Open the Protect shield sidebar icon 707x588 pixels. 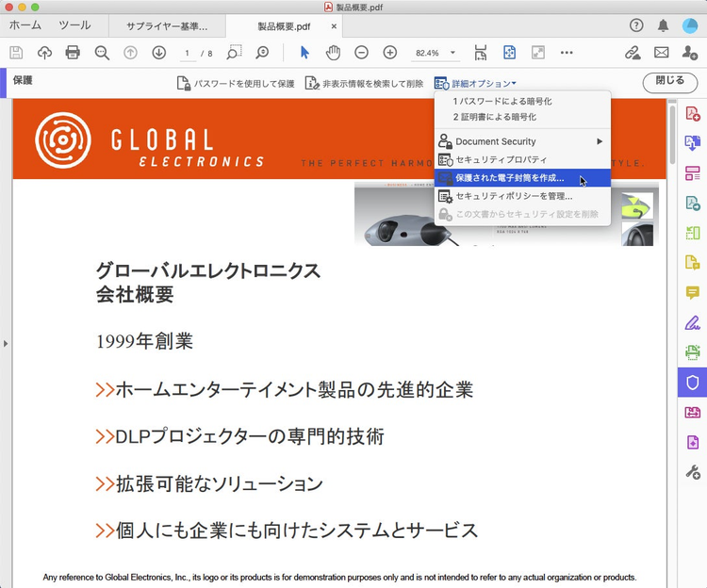(693, 382)
